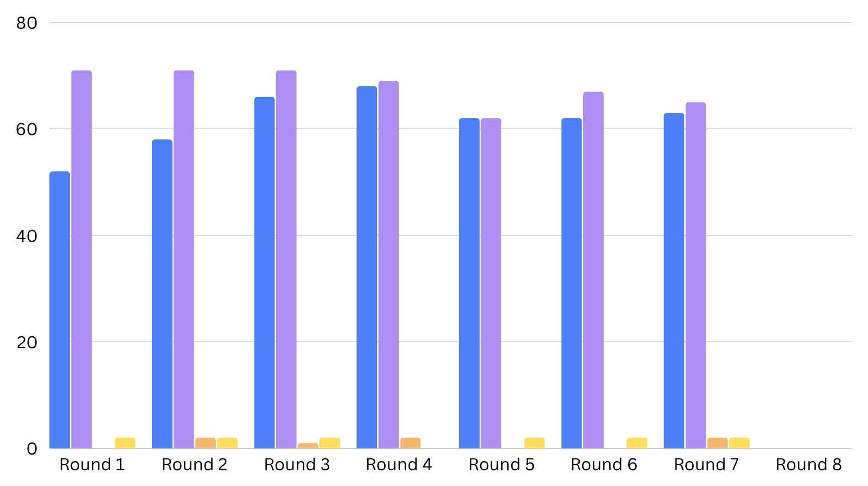
Task: Click the orange bar in Round 2
Action: 206,443
